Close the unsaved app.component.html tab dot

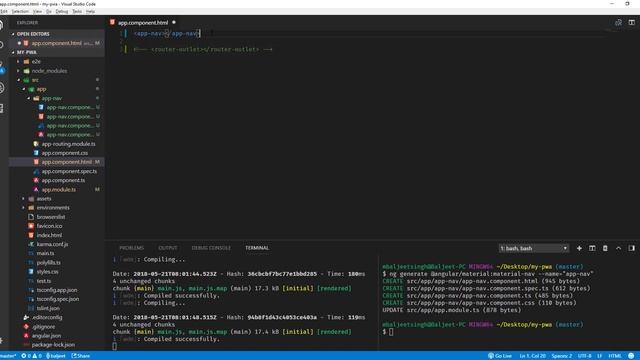point(174,22)
